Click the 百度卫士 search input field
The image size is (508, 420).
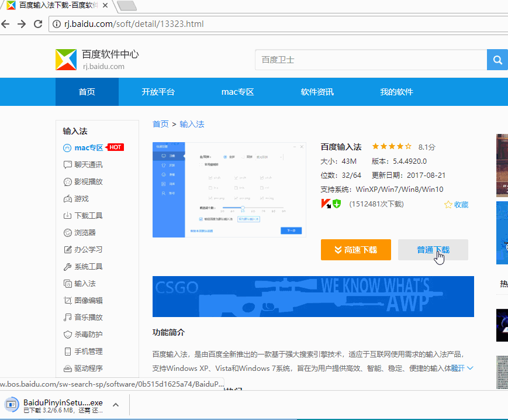(x=371, y=60)
